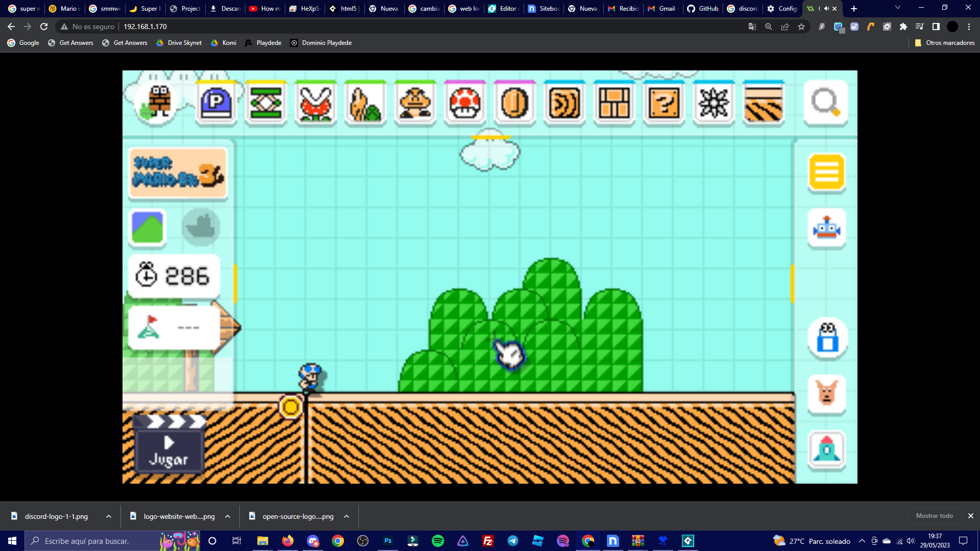Viewport: 980px width, 551px height.
Task: Select the Piranha Plant enemy icon
Action: pyautogui.click(x=315, y=104)
